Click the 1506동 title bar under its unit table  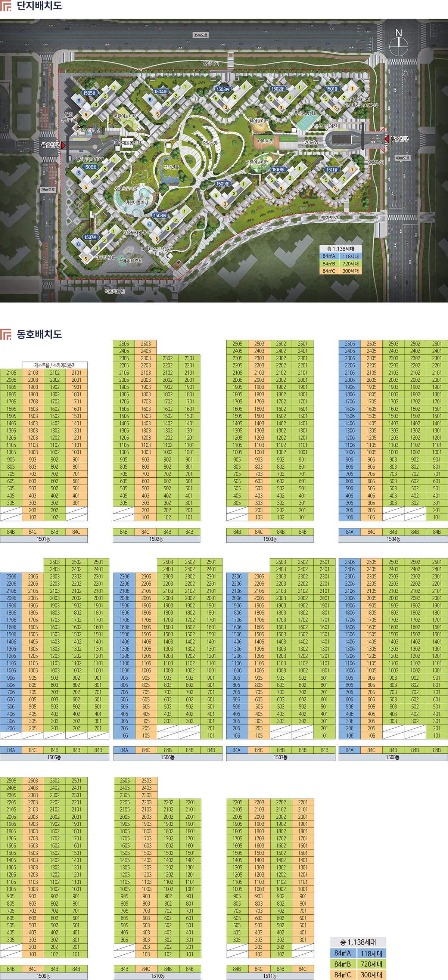click(168, 757)
